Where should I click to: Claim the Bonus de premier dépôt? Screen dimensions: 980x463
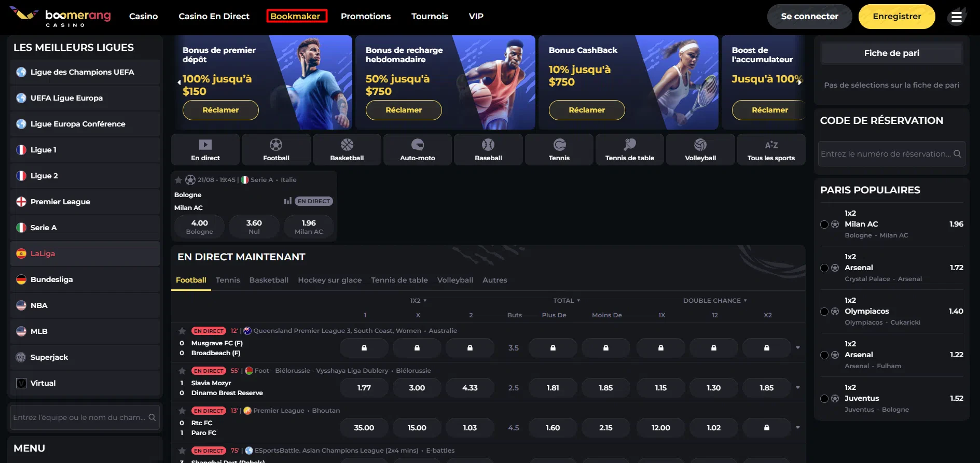[x=220, y=110]
